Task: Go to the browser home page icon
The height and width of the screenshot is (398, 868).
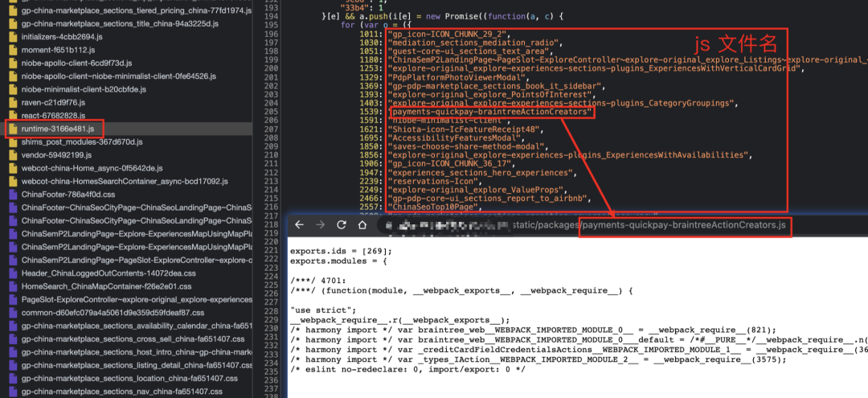Action: pyautogui.click(x=362, y=225)
